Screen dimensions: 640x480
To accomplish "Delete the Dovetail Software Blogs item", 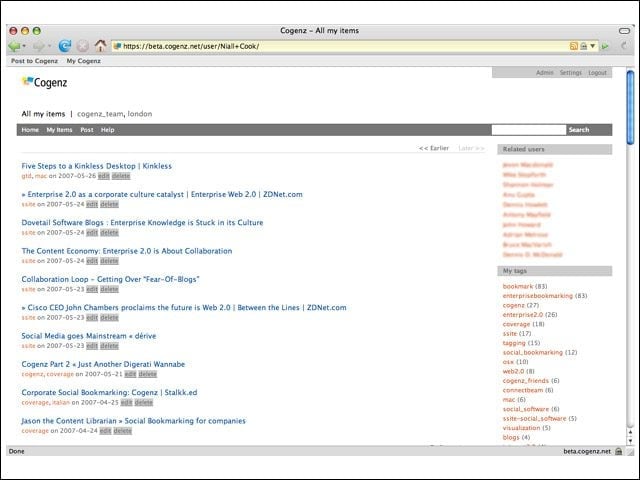I will click(109, 233).
